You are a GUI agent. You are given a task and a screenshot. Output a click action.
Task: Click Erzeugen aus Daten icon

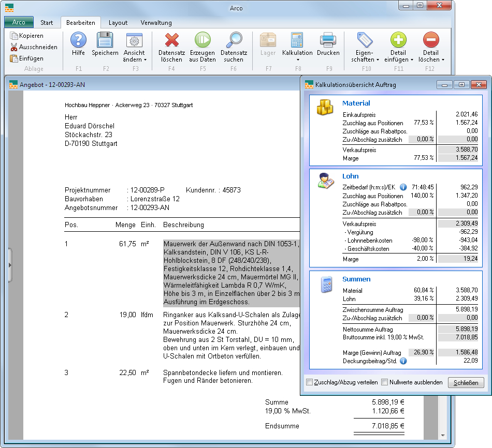pyautogui.click(x=202, y=40)
